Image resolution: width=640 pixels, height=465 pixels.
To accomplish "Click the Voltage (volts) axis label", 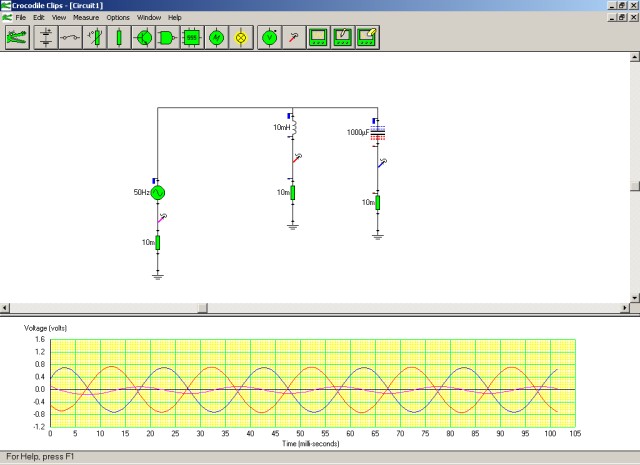I will point(45,328).
